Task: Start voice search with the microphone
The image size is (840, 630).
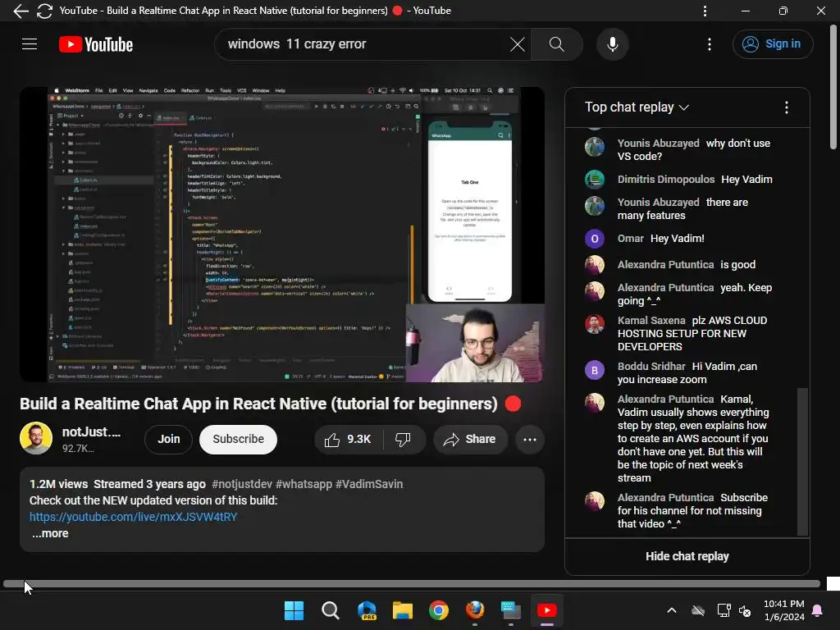Action: [612, 44]
